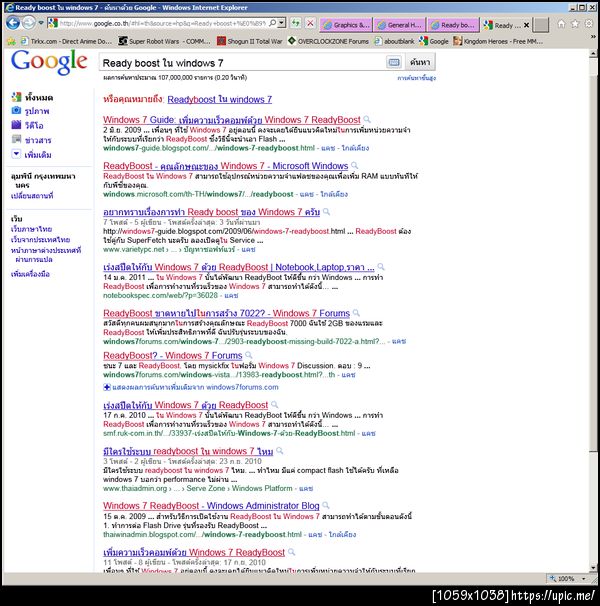Switch to the 'Graphics &...' tab
This screenshot has width=600, height=606.
pos(346,25)
